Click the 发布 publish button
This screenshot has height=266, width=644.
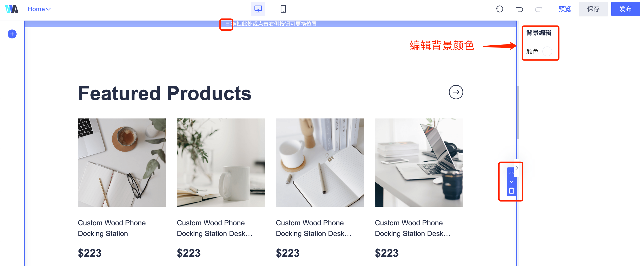click(625, 9)
